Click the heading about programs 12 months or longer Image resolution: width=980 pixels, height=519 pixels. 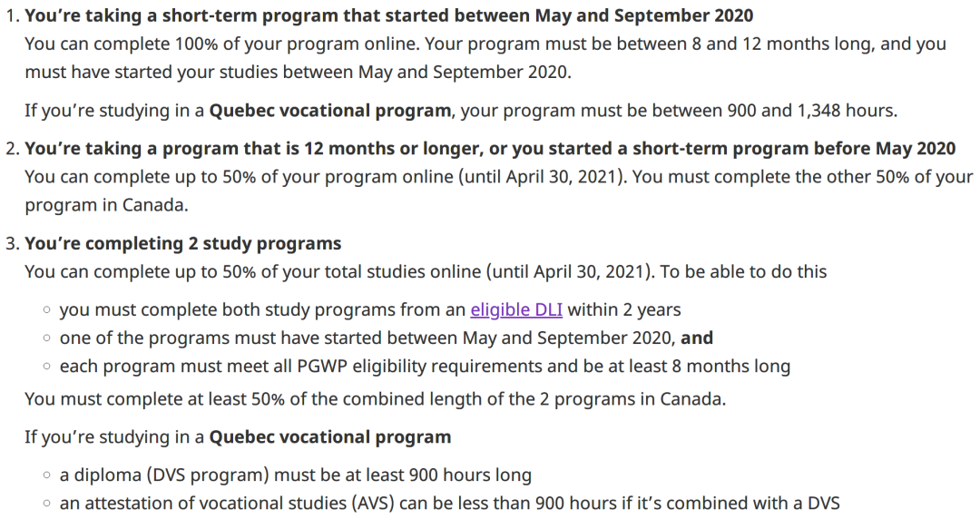tap(490, 149)
